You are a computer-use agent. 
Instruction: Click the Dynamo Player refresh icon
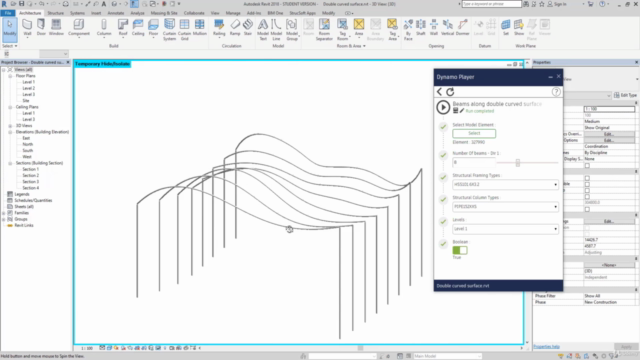(450, 92)
